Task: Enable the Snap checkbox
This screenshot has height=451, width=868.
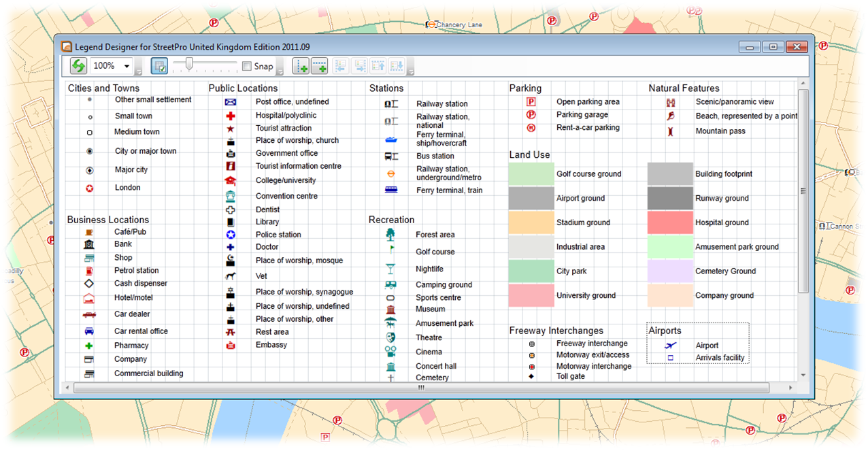Action: coord(247,66)
